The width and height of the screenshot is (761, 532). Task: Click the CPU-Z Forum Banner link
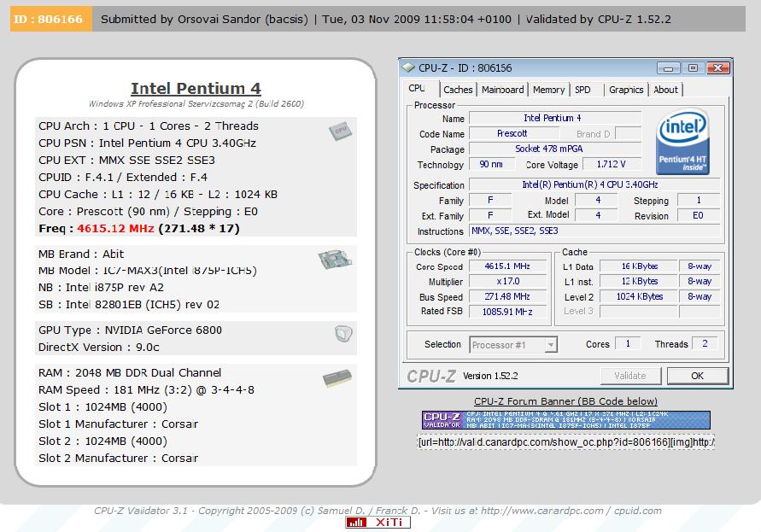pyautogui.click(x=566, y=401)
